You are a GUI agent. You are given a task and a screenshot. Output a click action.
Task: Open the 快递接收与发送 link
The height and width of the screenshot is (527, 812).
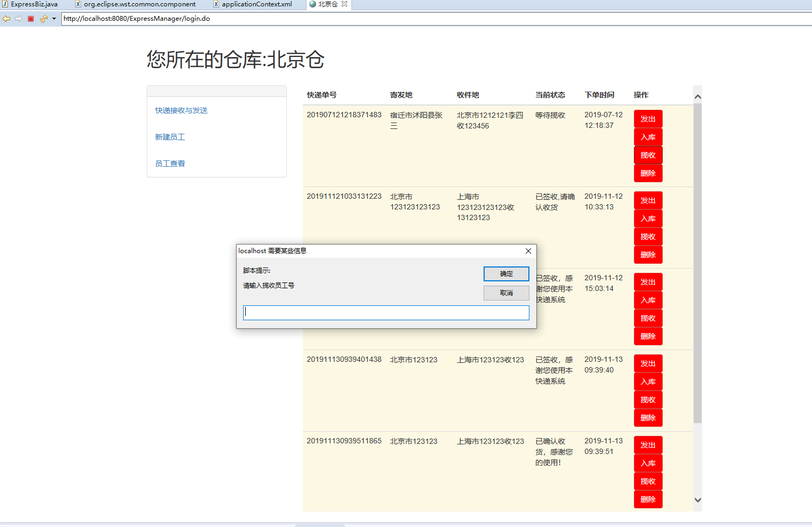tap(181, 110)
